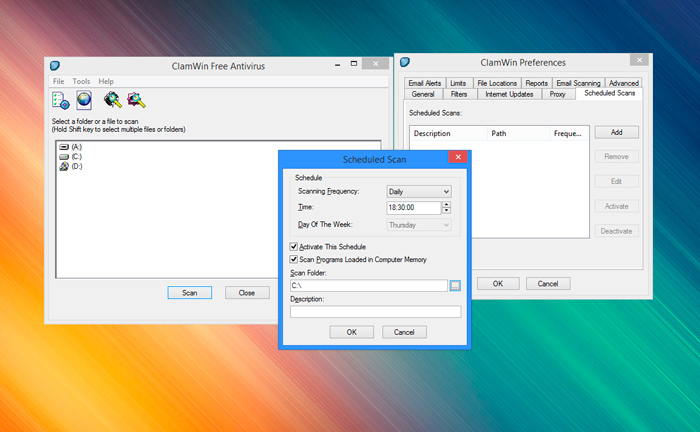The width and height of the screenshot is (700, 432).
Task: Click the scan selected files magnifier icon
Action: pyautogui.click(x=136, y=100)
